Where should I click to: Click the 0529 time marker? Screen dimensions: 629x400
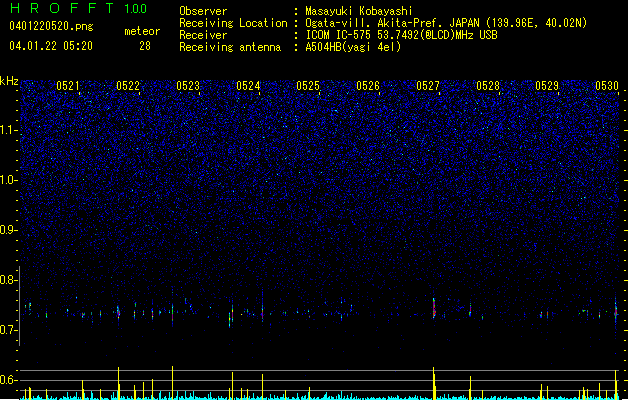547,85
